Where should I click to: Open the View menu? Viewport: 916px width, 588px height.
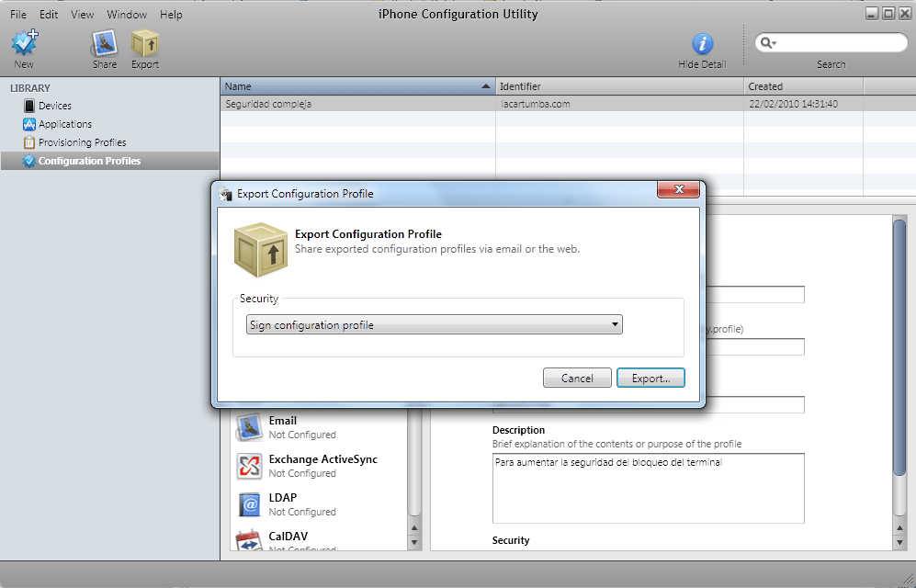point(83,15)
